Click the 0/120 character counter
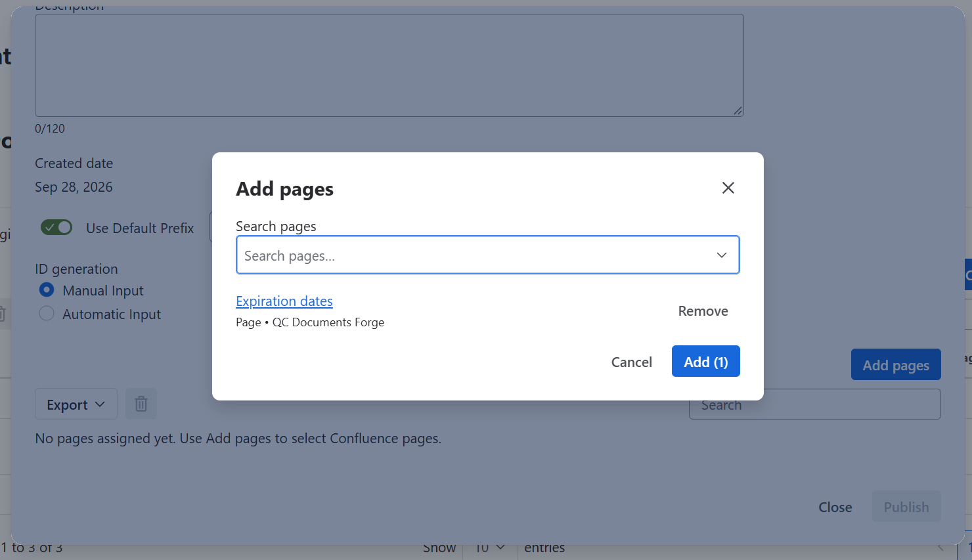This screenshot has width=972, height=560. (x=50, y=129)
